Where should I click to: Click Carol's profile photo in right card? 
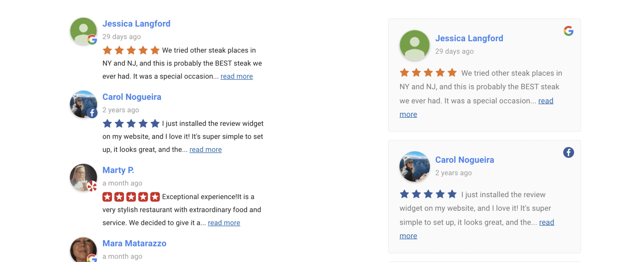pyautogui.click(x=414, y=166)
